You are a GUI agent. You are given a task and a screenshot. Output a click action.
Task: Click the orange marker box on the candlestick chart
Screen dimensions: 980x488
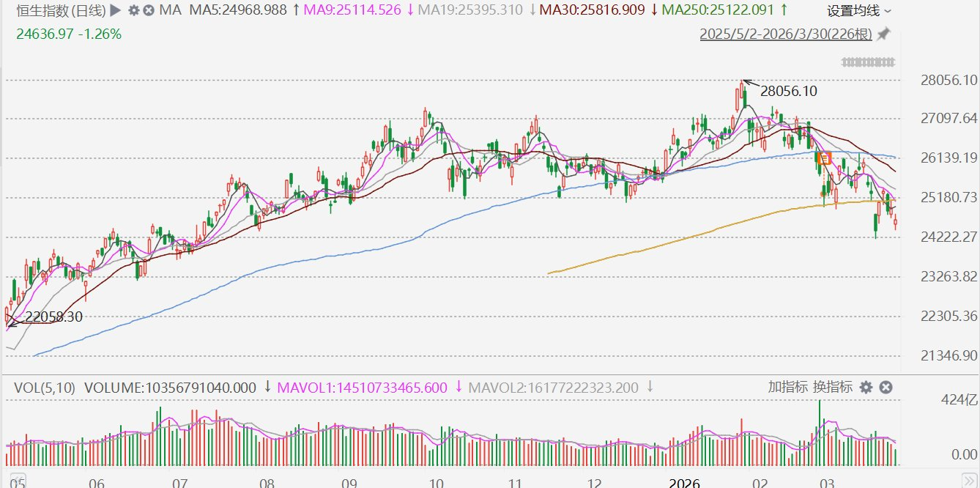824,158
